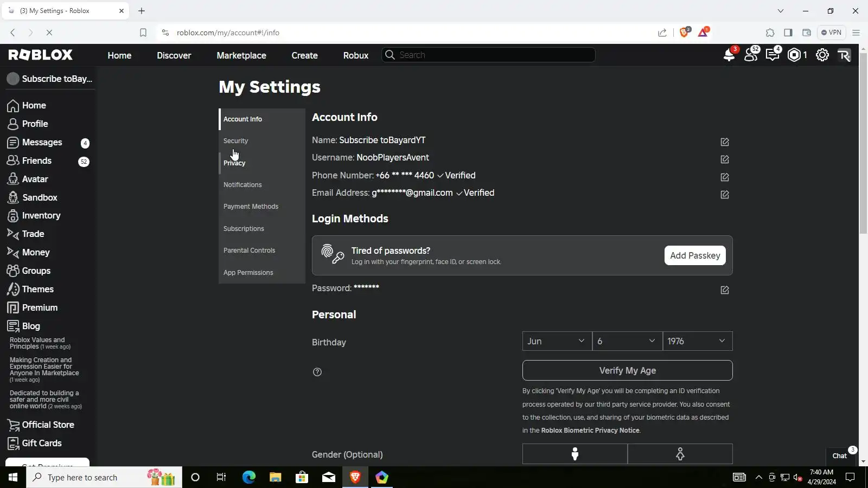Click the birthday help question mark icon
868x488 pixels.
coord(317,372)
